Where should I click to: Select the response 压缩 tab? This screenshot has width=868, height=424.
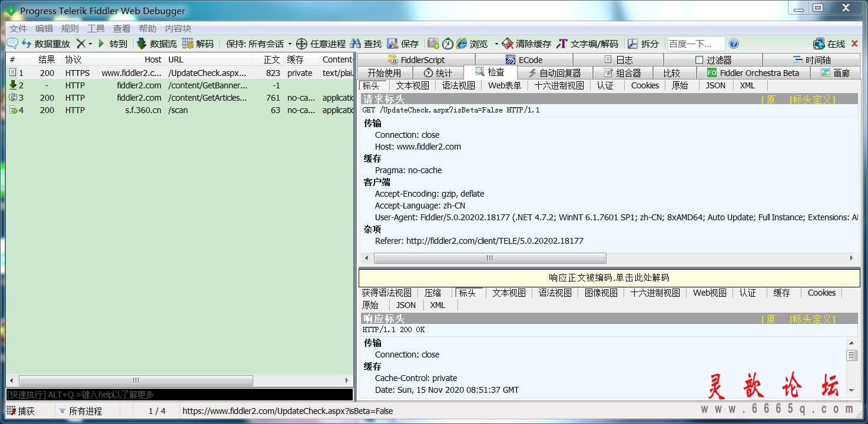(433, 293)
